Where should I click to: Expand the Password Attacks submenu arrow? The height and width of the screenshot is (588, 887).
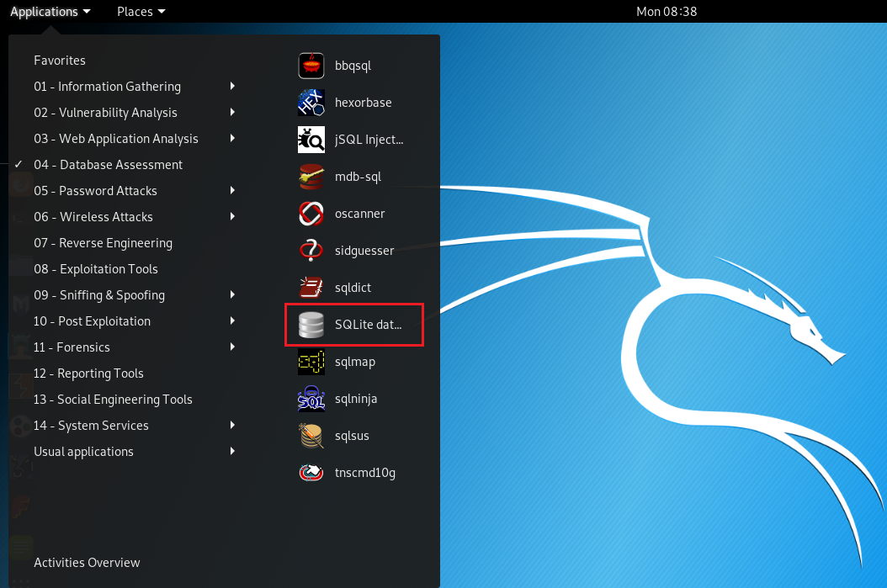pos(232,190)
